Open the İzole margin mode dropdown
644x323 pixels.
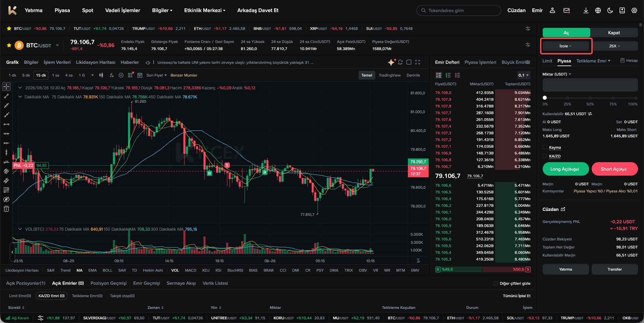pyautogui.click(x=566, y=46)
